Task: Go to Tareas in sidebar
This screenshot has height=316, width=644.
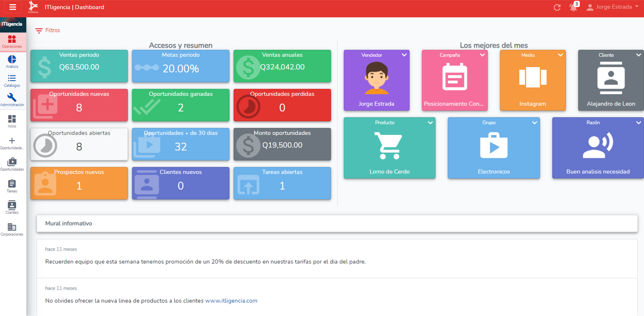Action: [x=12, y=186]
